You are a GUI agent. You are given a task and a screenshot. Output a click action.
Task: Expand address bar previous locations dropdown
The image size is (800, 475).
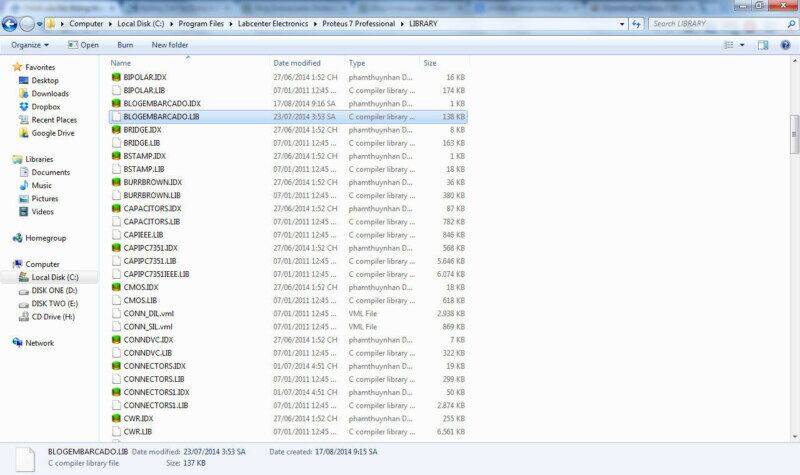pyautogui.click(x=622, y=24)
